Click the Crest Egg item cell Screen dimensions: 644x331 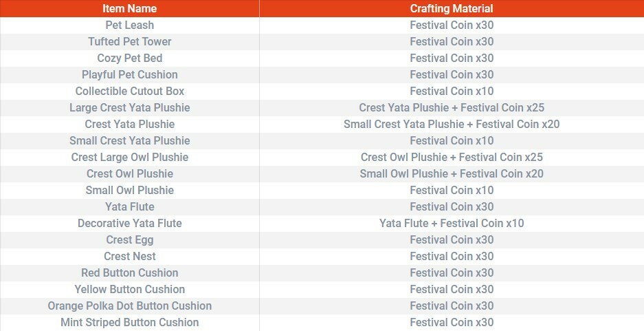(129, 239)
